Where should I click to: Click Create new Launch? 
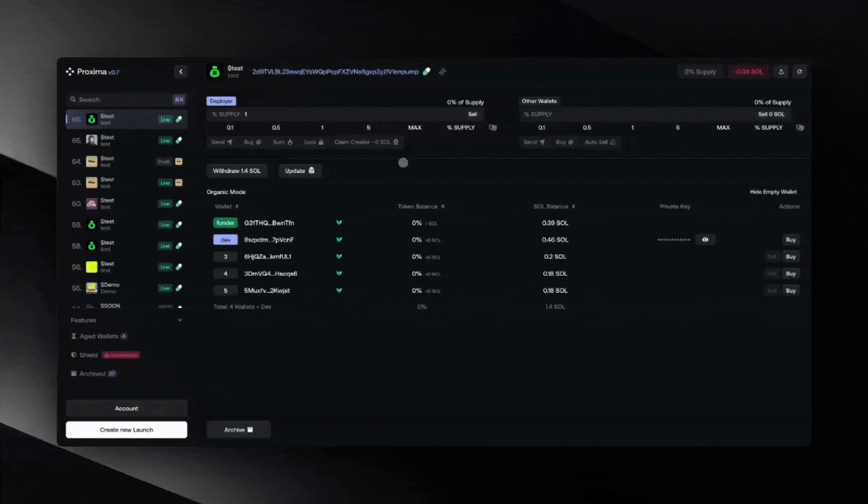tap(126, 430)
